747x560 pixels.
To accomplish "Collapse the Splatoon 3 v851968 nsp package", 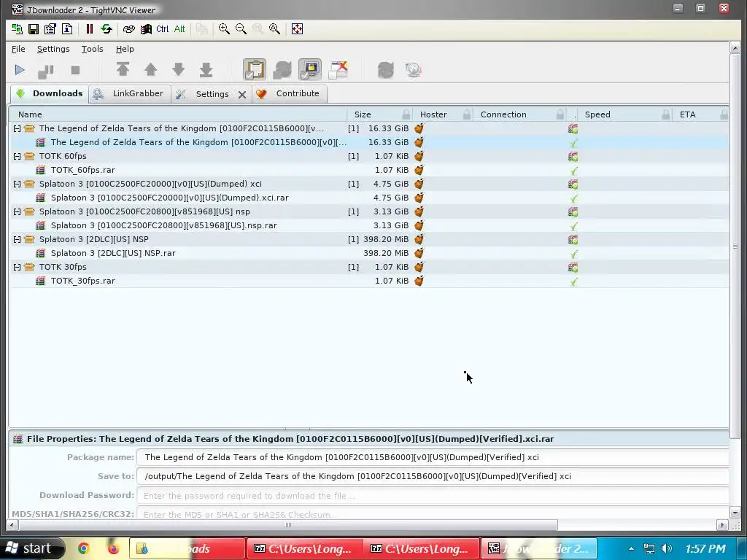I will 18,211.
